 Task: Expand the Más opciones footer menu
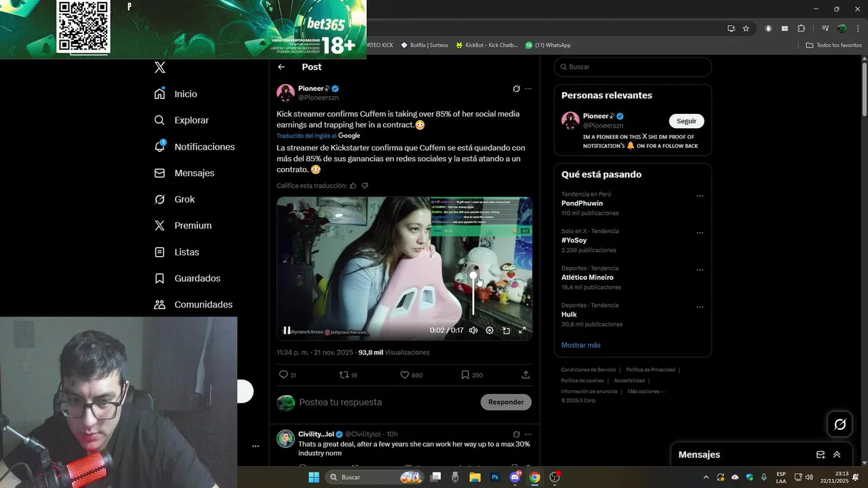(x=646, y=391)
